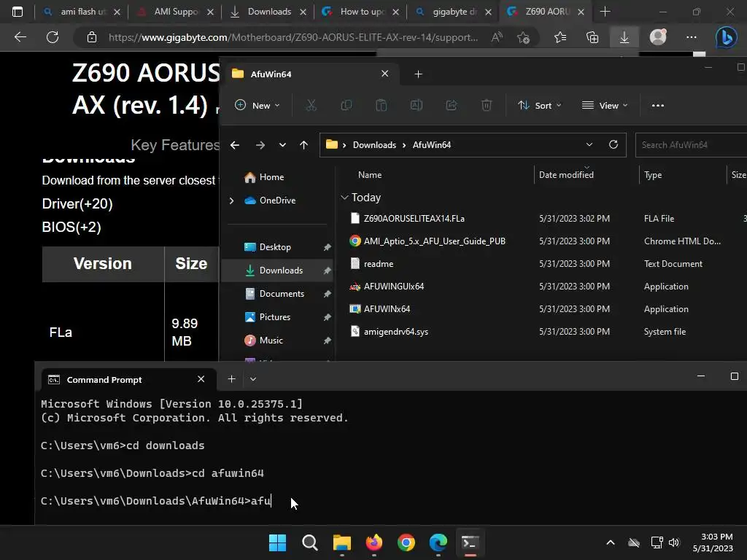747x560 pixels.
Task: Click the browser address bar URL
Action: pos(293,37)
